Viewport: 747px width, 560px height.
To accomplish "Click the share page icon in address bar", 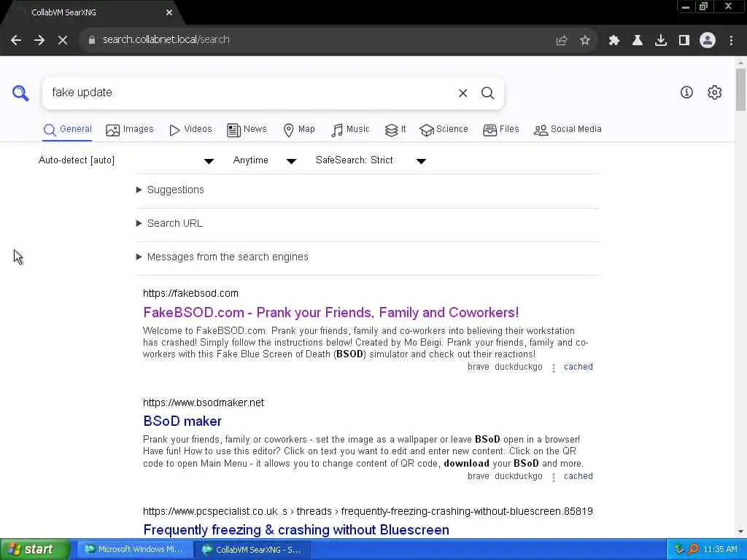I will coord(561,41).
